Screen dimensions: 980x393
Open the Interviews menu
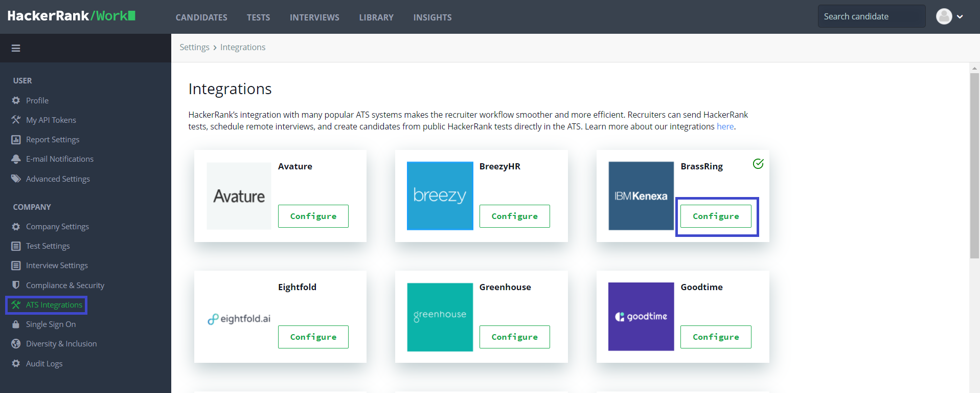point(314,17)
